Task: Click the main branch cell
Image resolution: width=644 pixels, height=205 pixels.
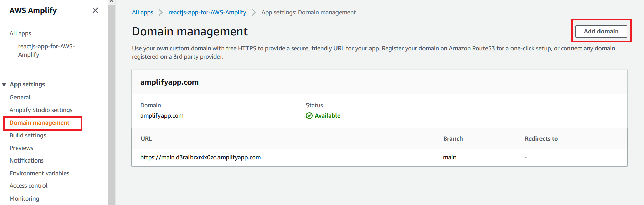Action: point(449,157)
